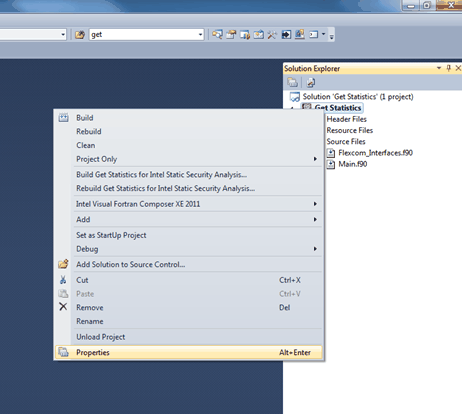Click the Team Explorer toolbar icon
Viewport: 462px width, 414px height.
(245, 34)
